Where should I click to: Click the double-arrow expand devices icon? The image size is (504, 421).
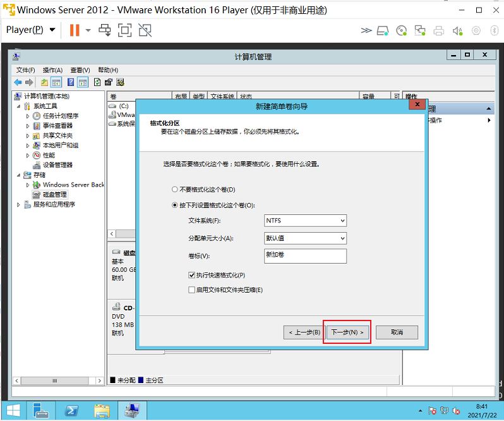366,30
